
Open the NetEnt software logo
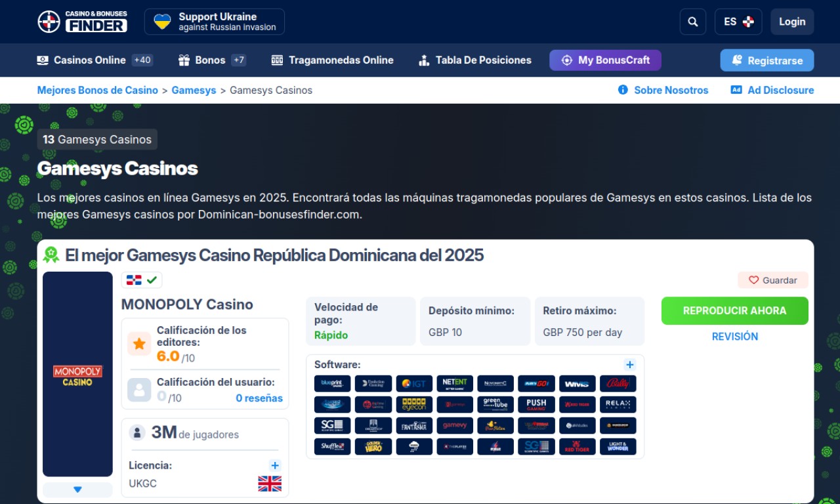[x=455, y=383]
